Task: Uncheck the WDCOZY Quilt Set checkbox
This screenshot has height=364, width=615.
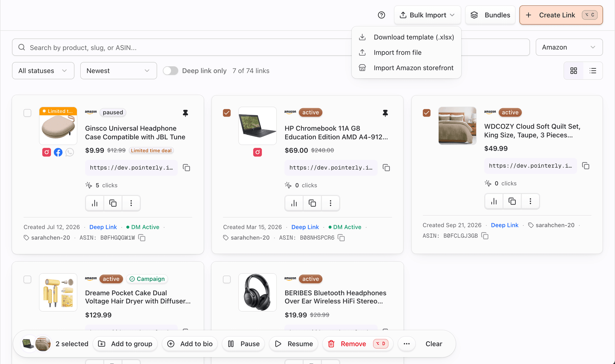Action: click(x=427, y=113)
